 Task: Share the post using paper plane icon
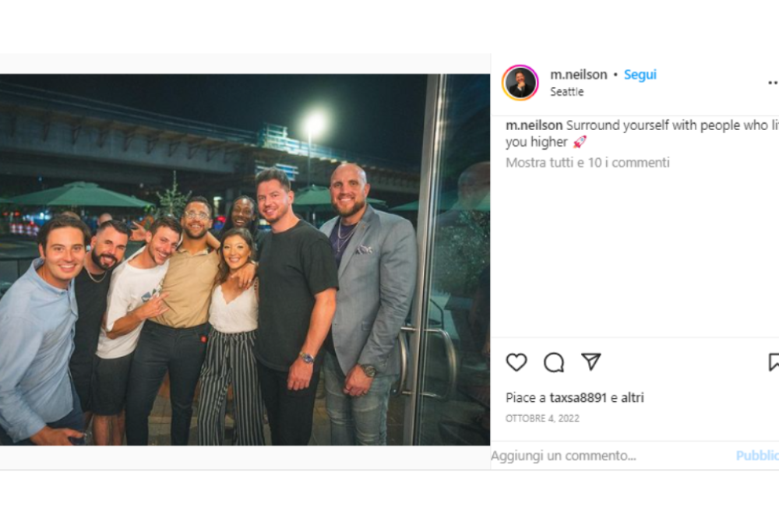tap(591, 362)
